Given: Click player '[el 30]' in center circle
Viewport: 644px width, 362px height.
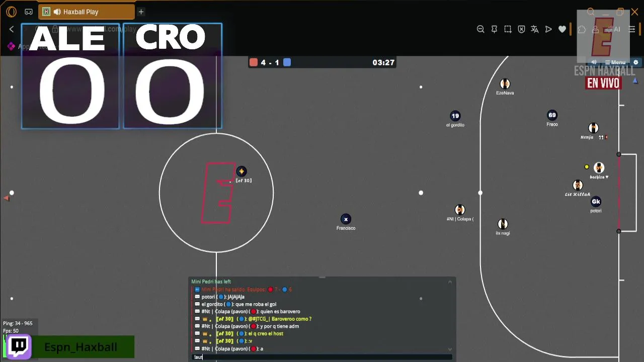Looking at the screenshot, I should (242, 171).
